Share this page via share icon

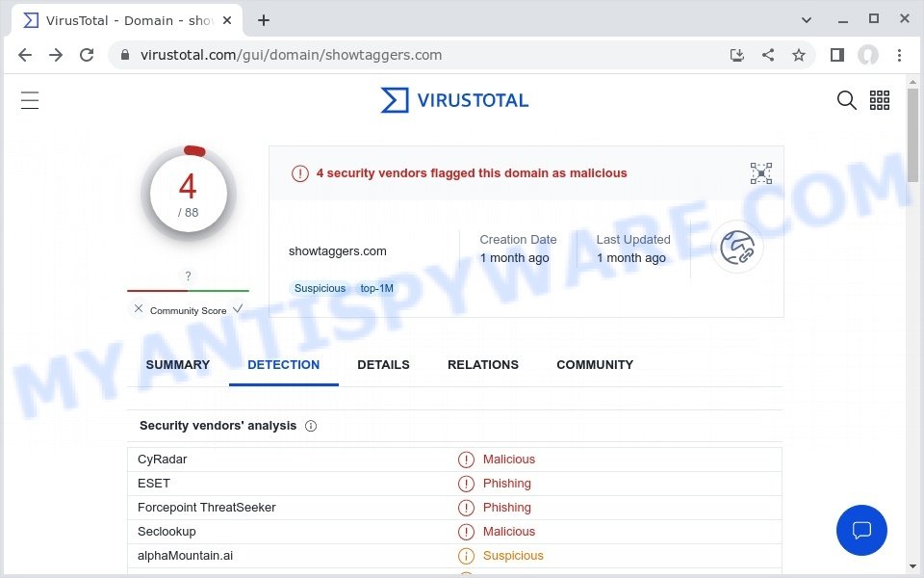coord(768,55)
